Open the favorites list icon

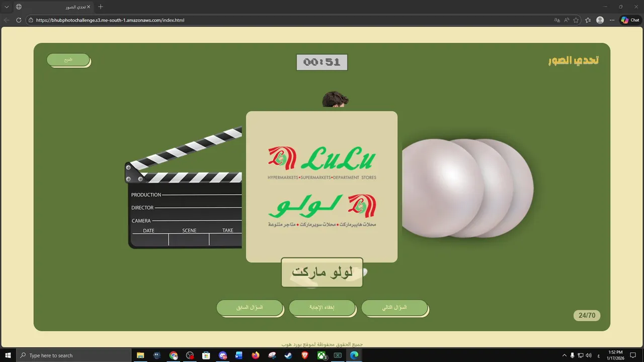[x=588, y=20]
